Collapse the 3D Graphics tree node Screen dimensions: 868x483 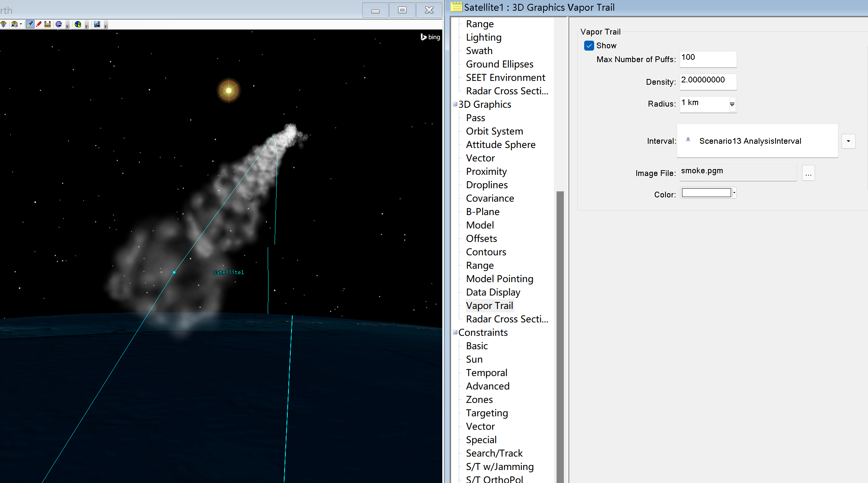point(455,104)
